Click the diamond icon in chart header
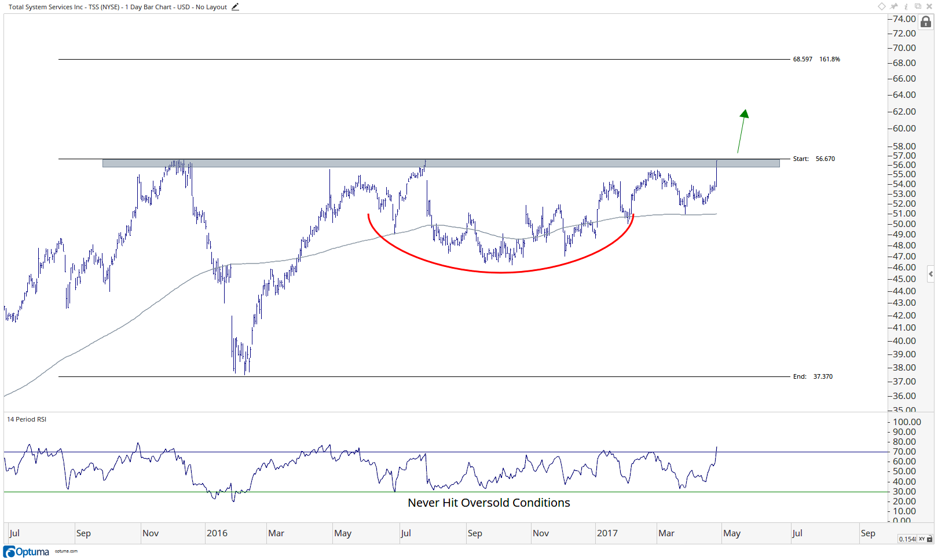The height and width of the screenshot is (560, 938). click(882, 6)
